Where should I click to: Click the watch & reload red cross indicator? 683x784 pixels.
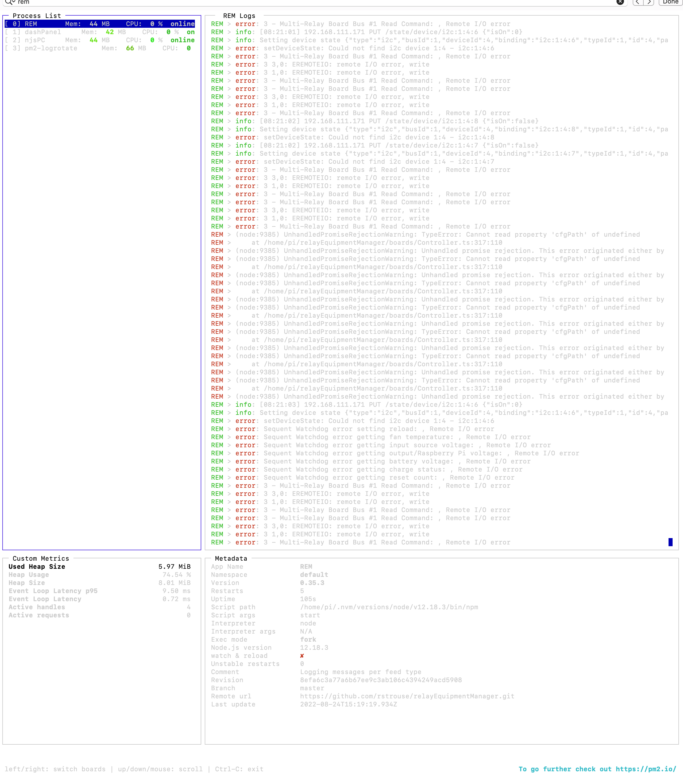(302, 656)
